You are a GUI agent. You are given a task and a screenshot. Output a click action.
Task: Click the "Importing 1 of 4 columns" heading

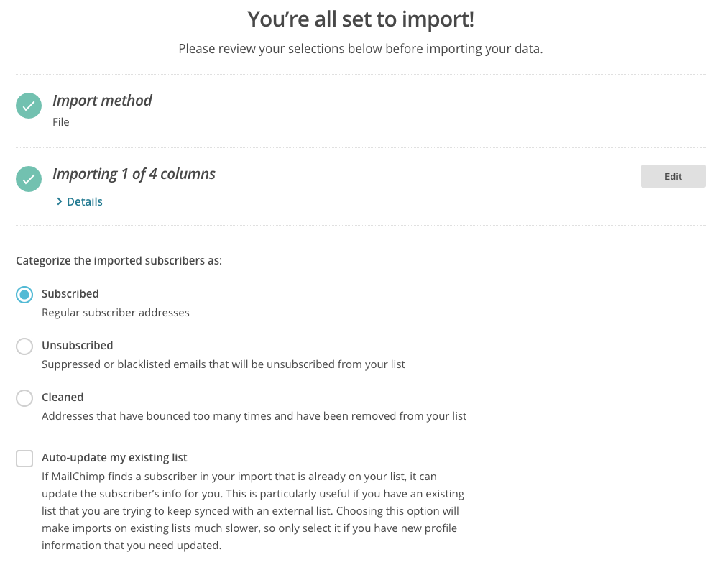point(134,174)
